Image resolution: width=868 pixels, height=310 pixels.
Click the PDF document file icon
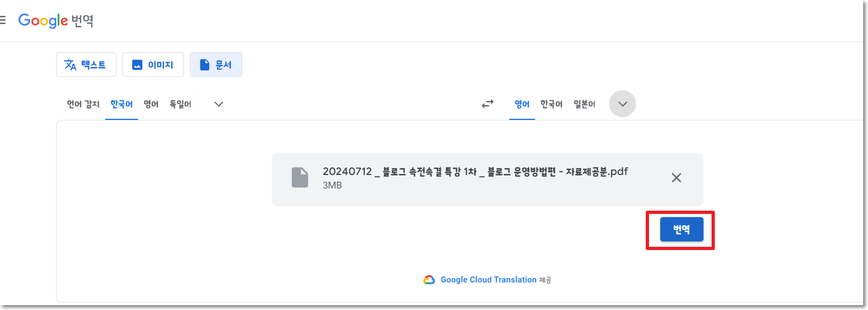tap(300, 178)
